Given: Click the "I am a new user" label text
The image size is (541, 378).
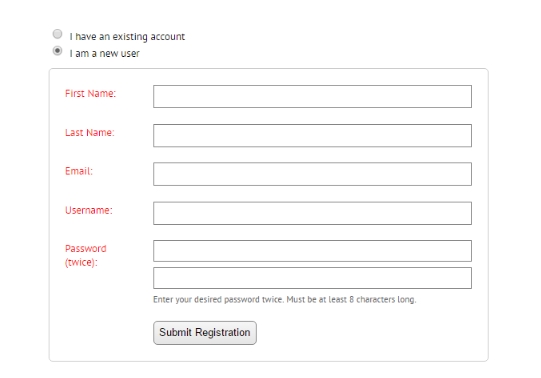Looking at the screenshot, I should coord(105,53).
